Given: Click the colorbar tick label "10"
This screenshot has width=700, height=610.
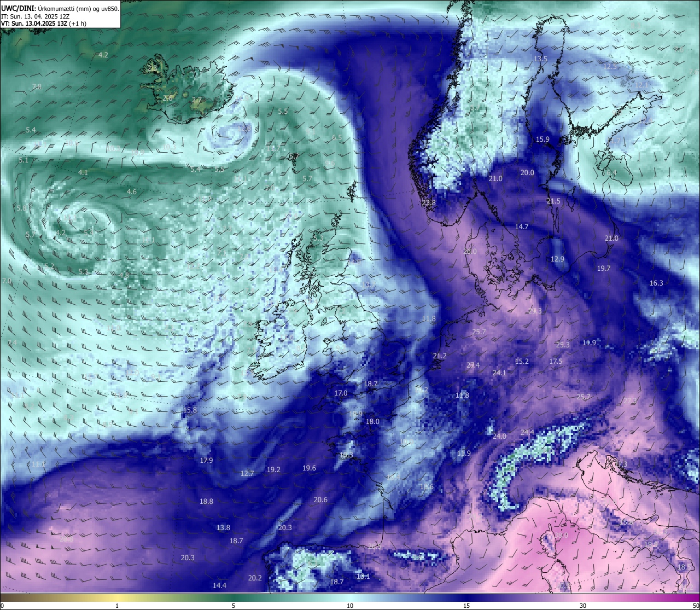Looking at the screenshot, I should pos(349,606).
